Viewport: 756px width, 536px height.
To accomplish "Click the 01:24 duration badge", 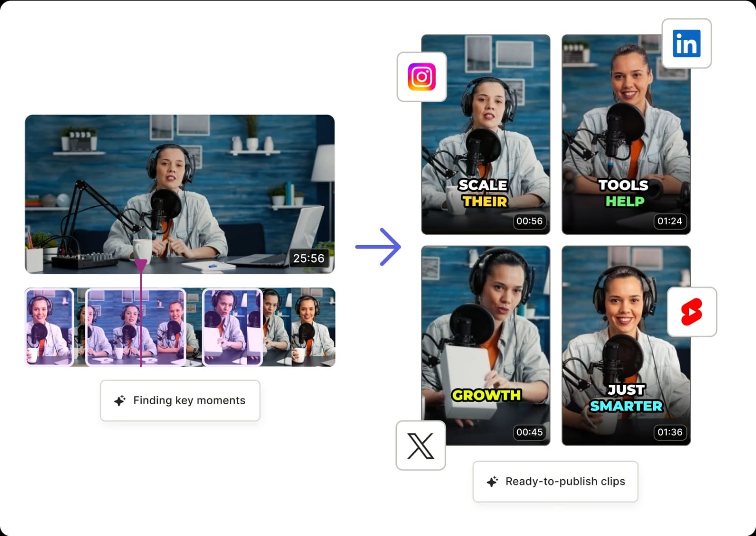I will point(670,221).
